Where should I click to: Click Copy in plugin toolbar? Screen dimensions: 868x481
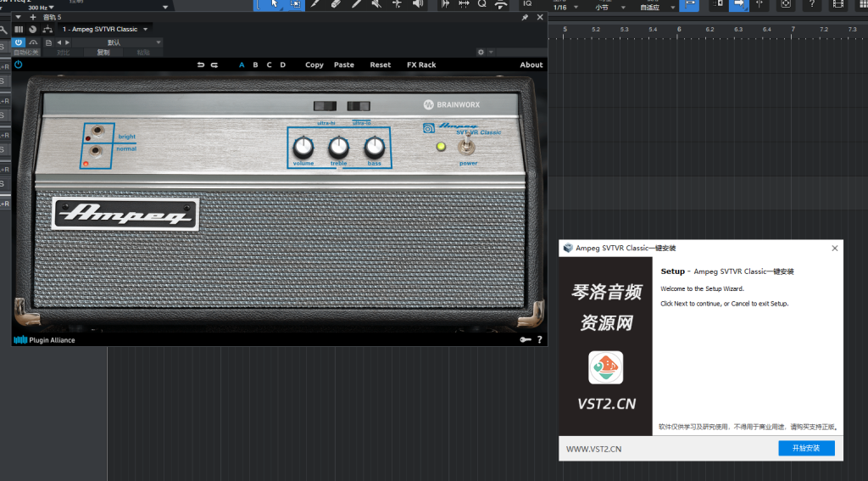314,64
